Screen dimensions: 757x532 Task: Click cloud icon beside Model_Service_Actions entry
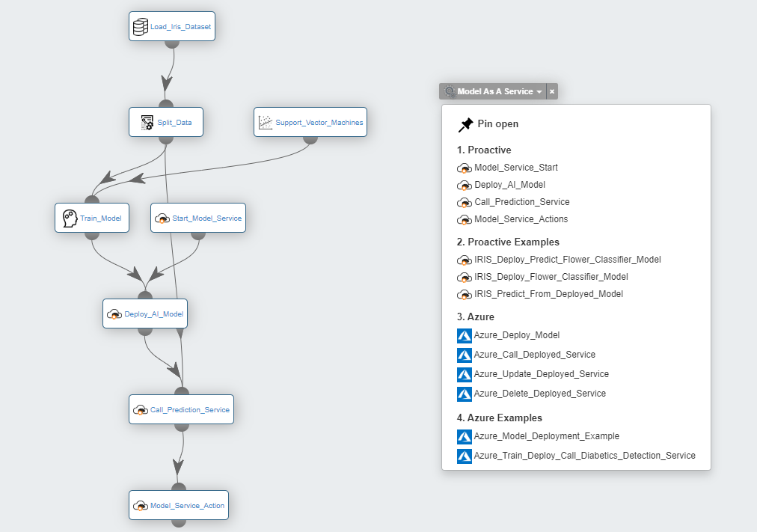(465, 220)
